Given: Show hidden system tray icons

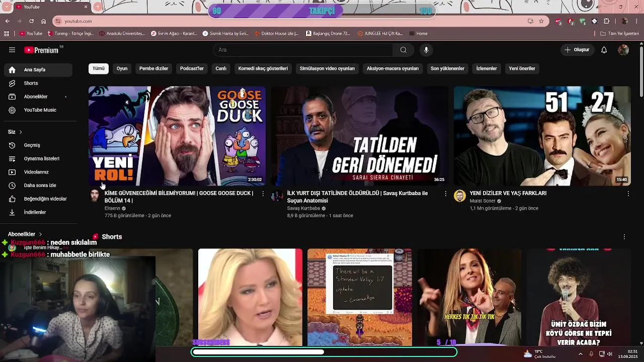Looking at the screenshot, I should point(580,354).
